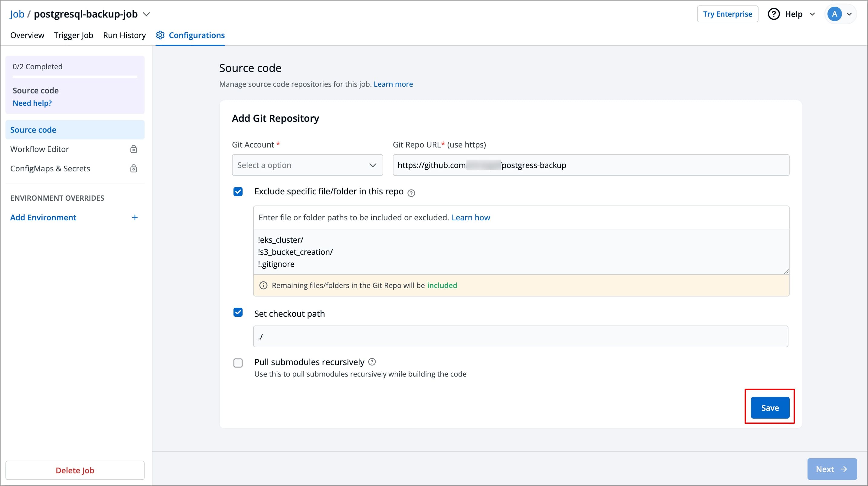Click the lock icon beside ConfigMaps & Secrets

(134, 168)
